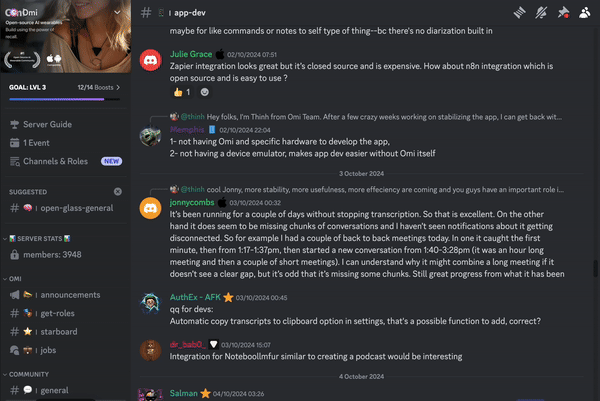Screen dimensions: 600x401
Task: Toggle channel notification mute bell
Action: [542, 13]
